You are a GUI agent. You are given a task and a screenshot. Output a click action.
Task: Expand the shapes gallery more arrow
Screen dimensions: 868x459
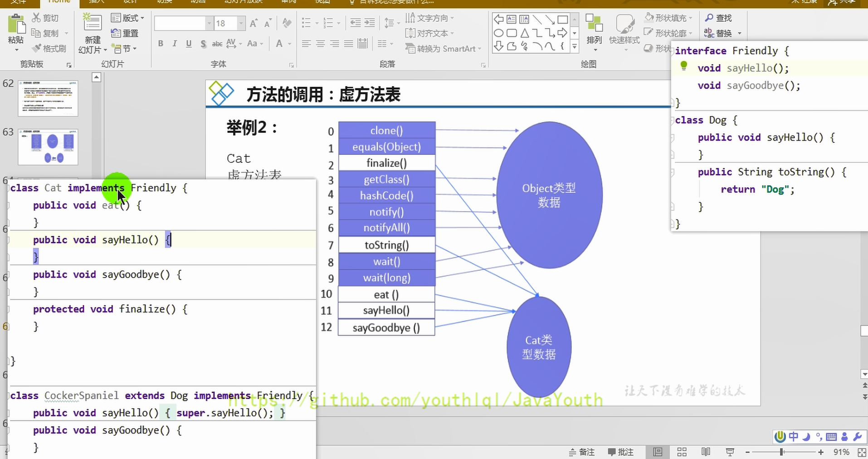[574, 46]
